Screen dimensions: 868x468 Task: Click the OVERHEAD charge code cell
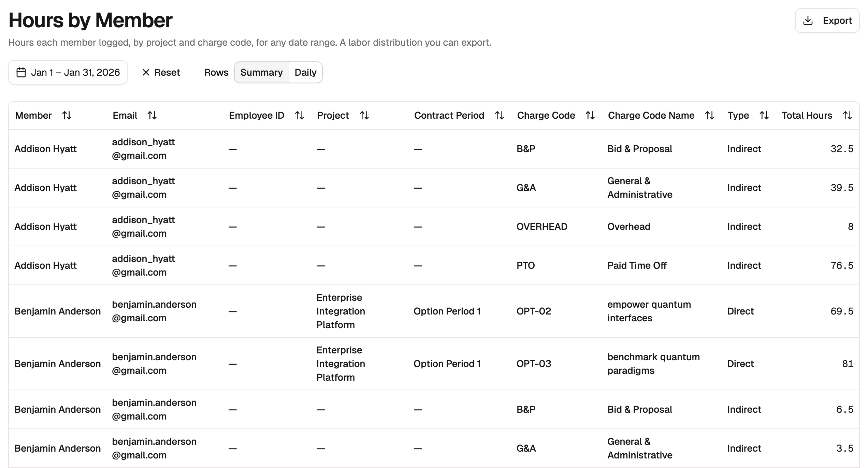(x=542, y=226)
